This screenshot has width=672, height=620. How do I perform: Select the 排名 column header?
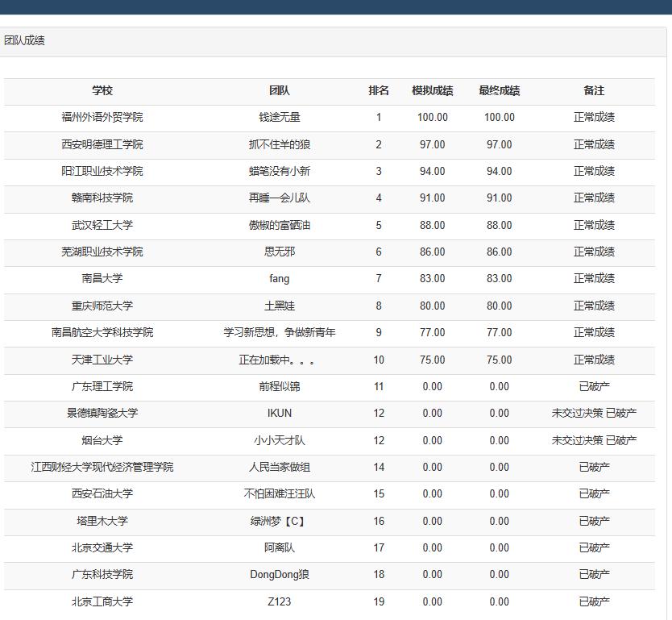click(379, 91)
